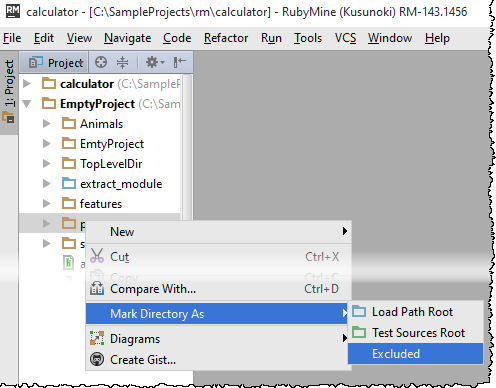Open the Code menu
The image size is (496, 388).
pyautogui.click(x=177, y=38)
